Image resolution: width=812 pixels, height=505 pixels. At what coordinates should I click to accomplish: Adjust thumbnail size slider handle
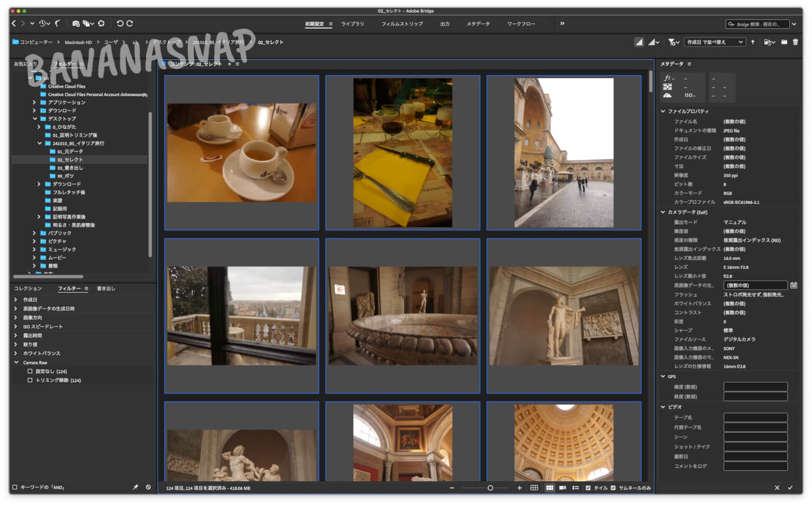[490, 488]
